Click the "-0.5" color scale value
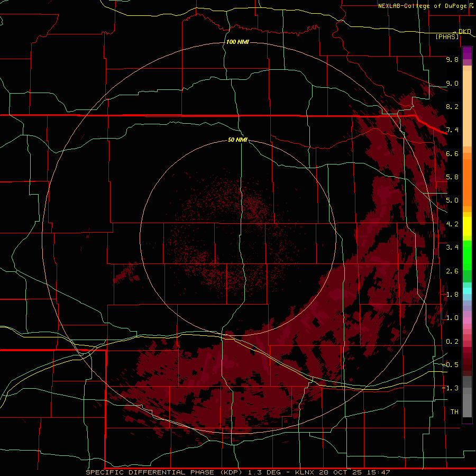This screenshot has width=476, height=476. (451, 365)
